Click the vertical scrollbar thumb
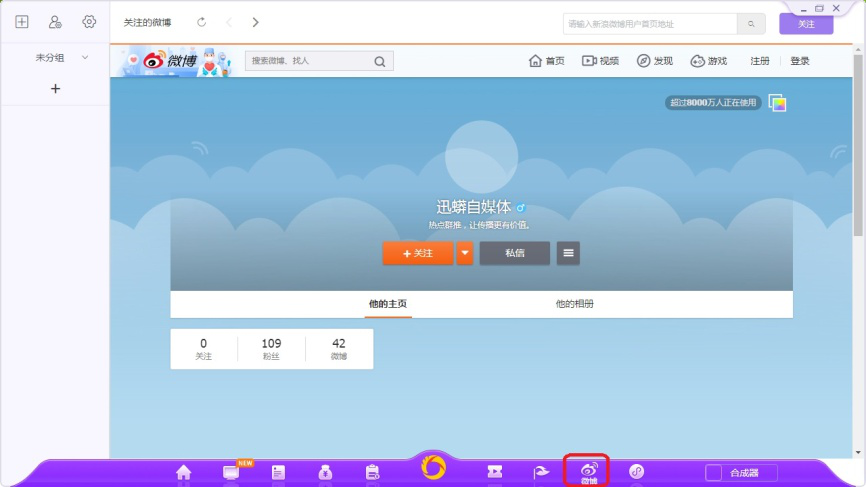 pyautogui.click(x=858, y=145)
